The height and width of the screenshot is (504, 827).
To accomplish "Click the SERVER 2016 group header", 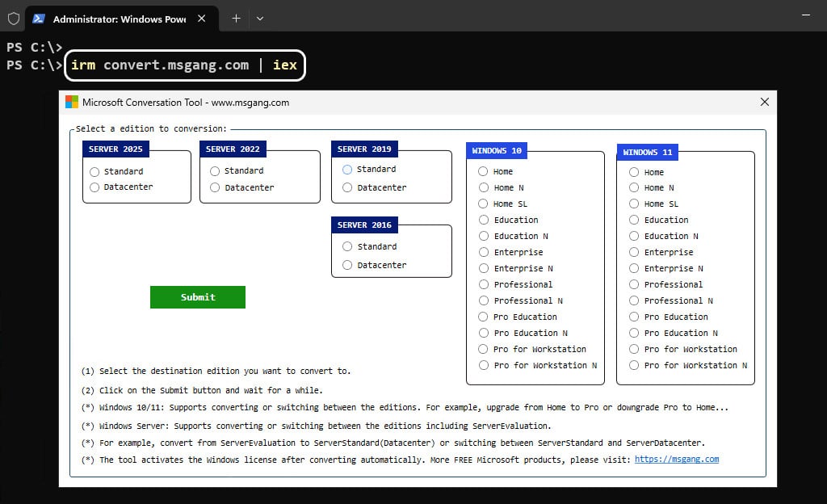I will point(364,225).
